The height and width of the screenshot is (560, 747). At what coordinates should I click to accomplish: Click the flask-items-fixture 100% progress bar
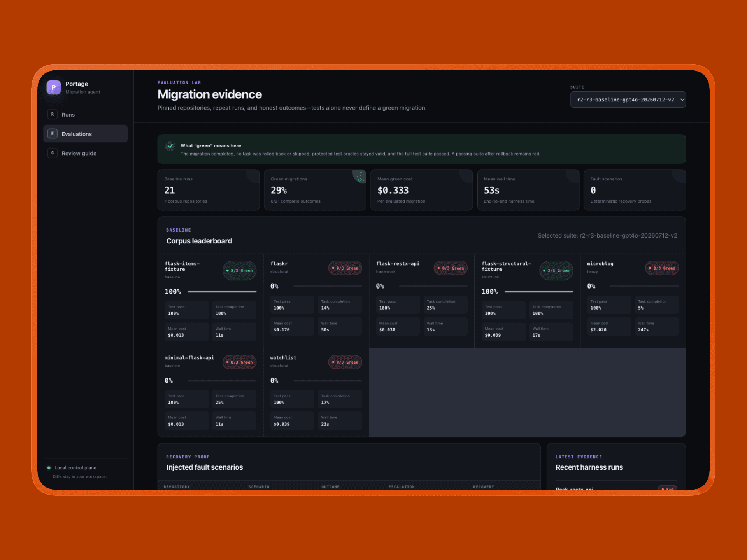point(222,291)
